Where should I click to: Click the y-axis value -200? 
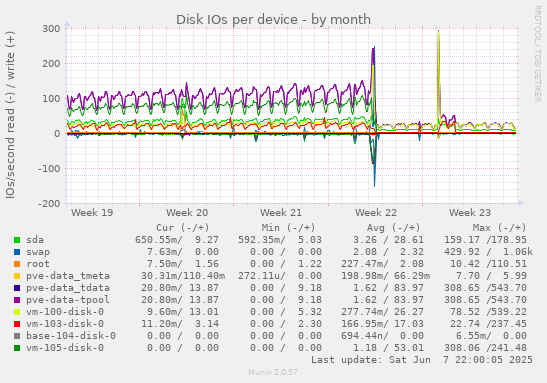(49, 203)
